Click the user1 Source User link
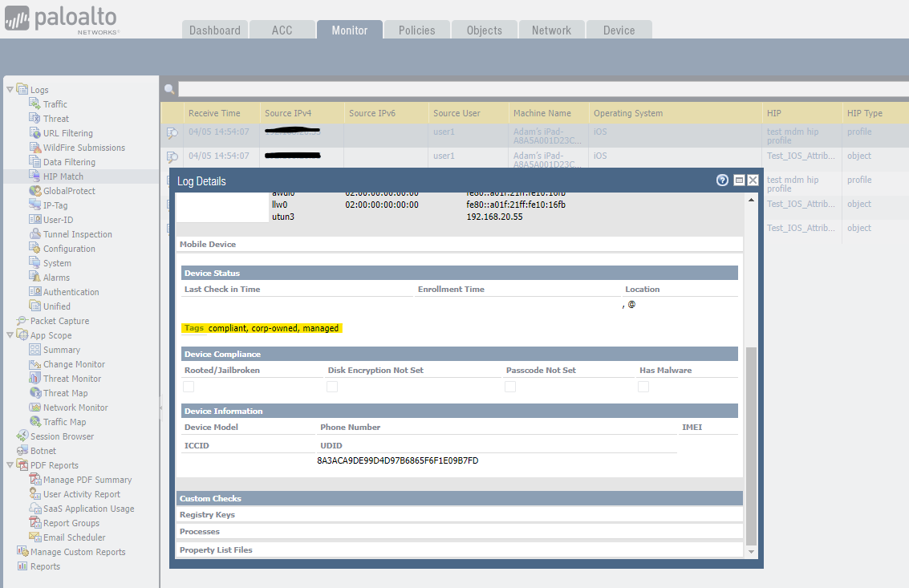Viewport: 909px width, 588px height. click(x=443, y=132)
